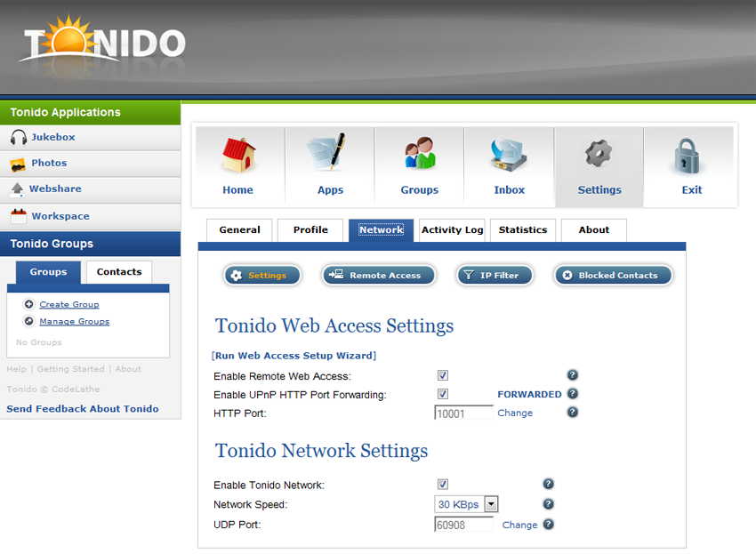Open the Getting Started link
The height and width of the screenshot is (554, 756).
click(70, 369)
